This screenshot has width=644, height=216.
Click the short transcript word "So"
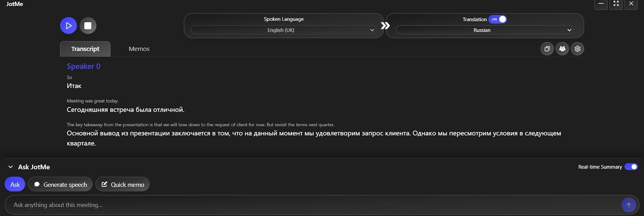pyautogui.click(x=69, y=77)
